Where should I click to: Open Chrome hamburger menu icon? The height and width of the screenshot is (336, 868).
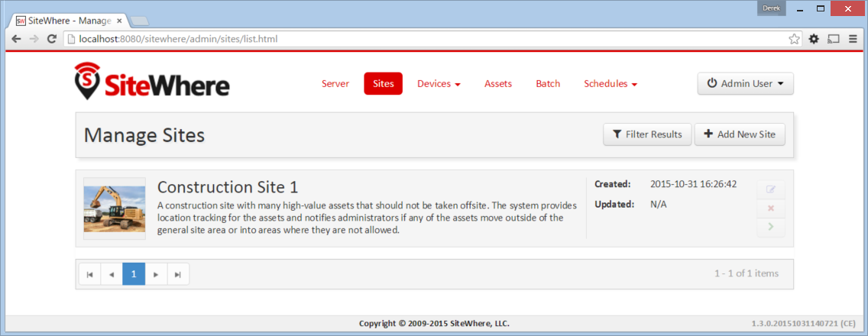coord(851,39)
